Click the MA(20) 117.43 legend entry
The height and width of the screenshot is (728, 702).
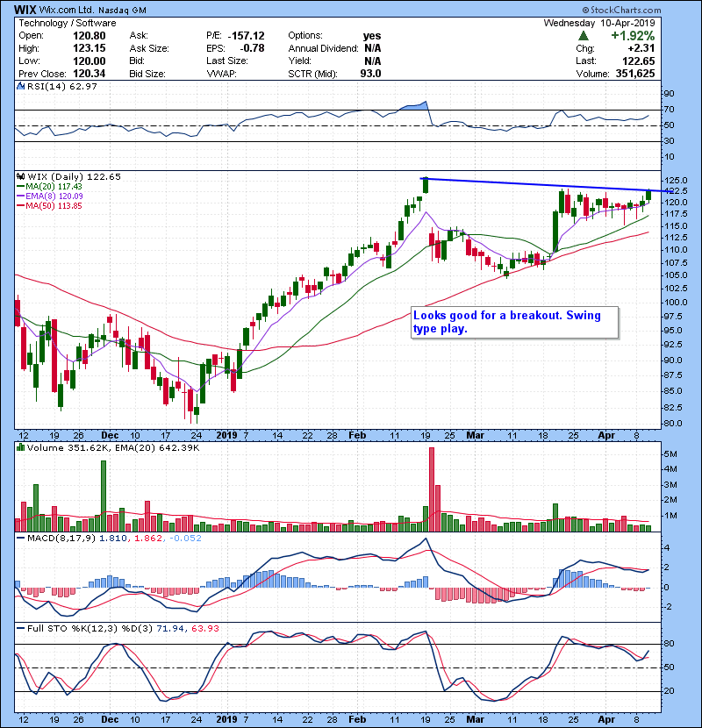coord(49,186)
